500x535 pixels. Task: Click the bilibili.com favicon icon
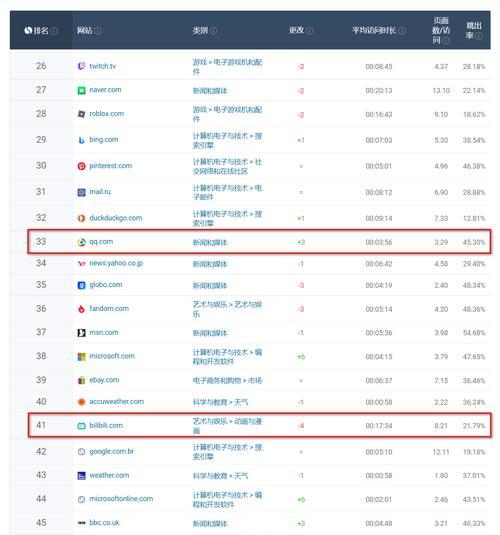(x=81, y=425)
